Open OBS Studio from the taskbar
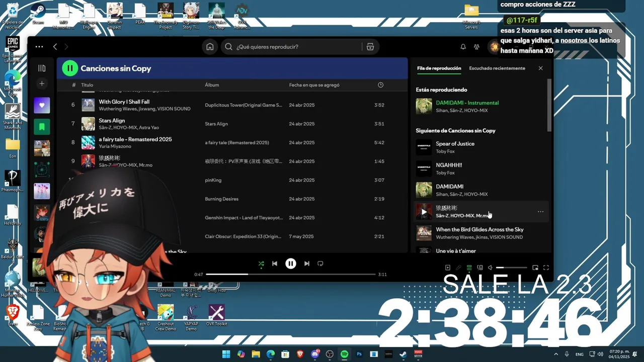 tap(330, 354)
